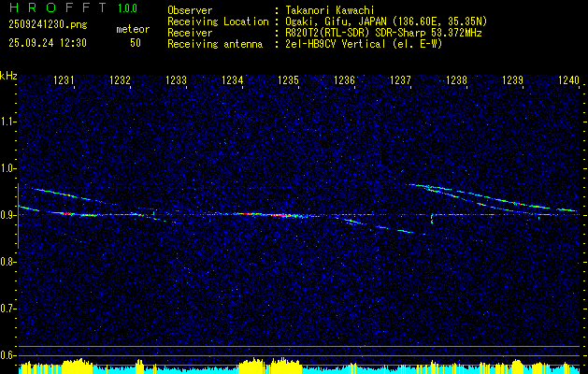Click the Receiving Location label
This screenshot has width=588, height=374.
click(218, 22)
